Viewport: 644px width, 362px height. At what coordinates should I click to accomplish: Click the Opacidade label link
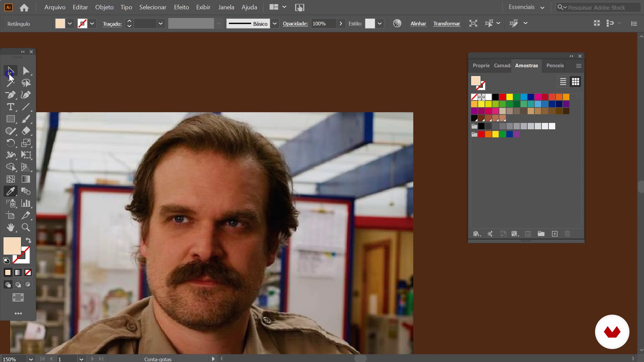295,24
